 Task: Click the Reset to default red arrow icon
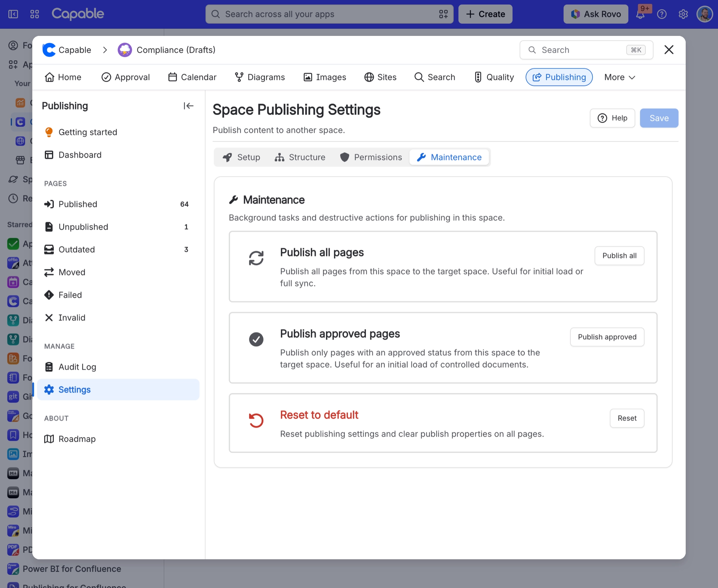256,420
